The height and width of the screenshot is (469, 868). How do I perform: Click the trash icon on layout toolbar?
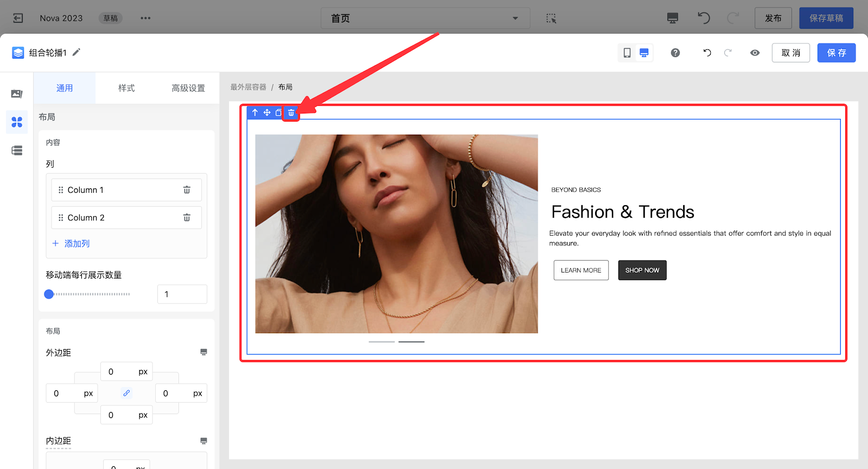click(291, 113)
